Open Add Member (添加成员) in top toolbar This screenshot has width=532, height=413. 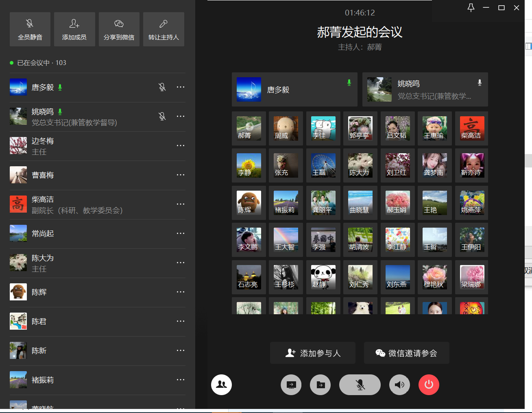[x=74, y=29]
